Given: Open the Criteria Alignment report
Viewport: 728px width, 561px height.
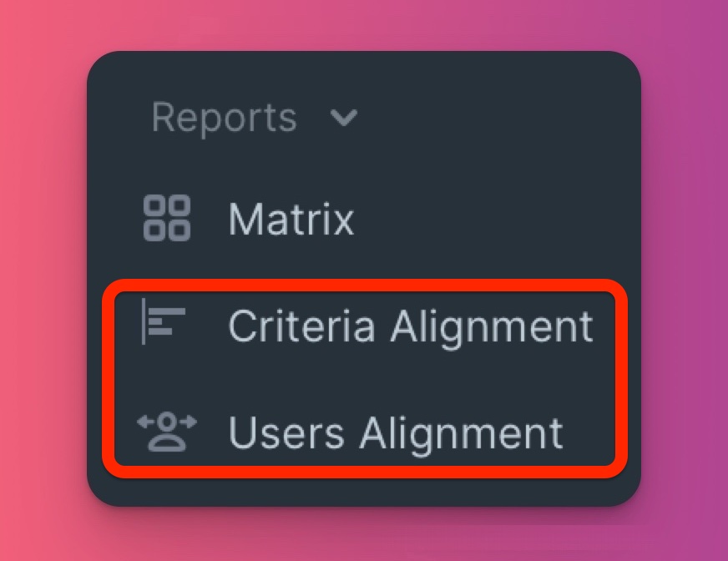Looking at the screenshot, I should 367,326.
